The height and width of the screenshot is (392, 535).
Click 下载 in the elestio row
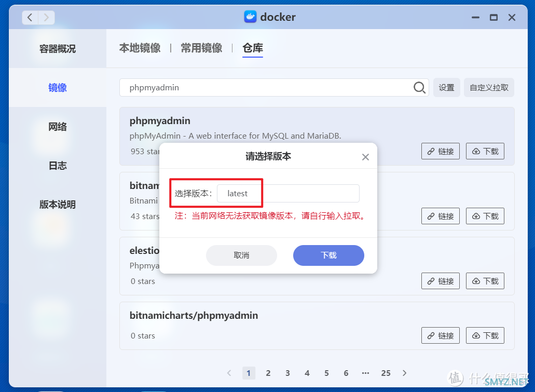coord(485,281)
